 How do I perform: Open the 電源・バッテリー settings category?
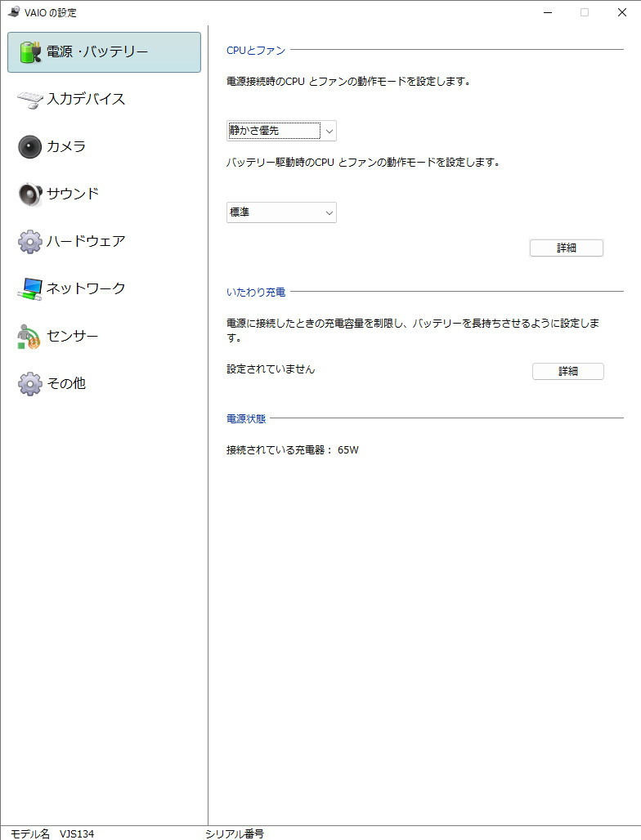pos(104,52)
